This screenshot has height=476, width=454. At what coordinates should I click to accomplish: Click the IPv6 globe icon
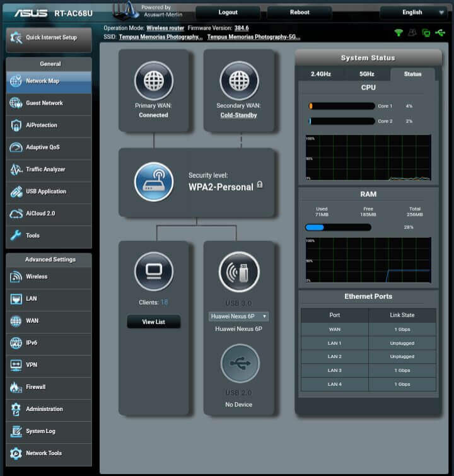pyautogui.click(x=16, y=343)
